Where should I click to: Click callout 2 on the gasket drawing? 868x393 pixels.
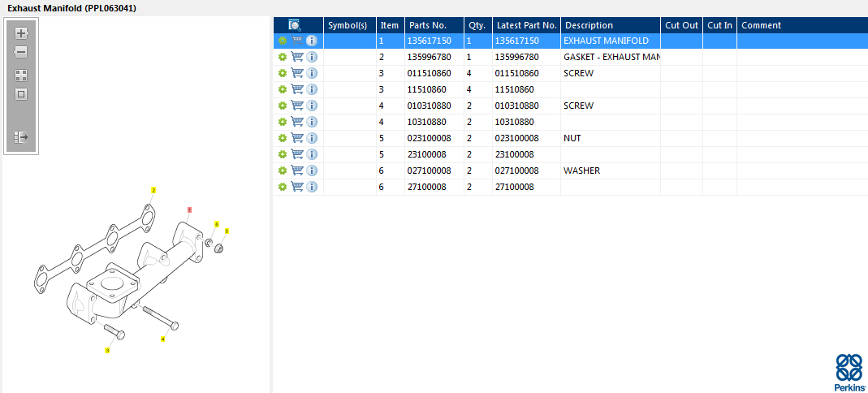153,191
